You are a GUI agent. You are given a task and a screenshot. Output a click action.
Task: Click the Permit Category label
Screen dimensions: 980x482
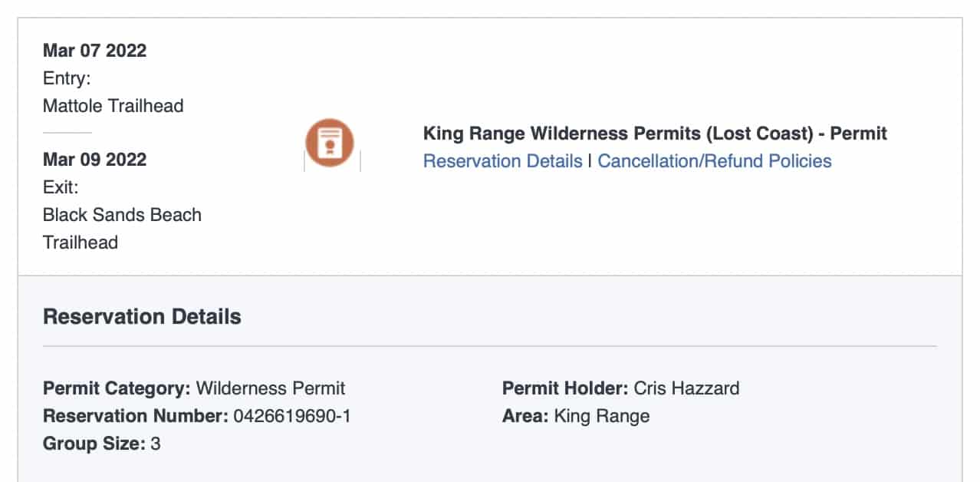[x=117, y=388]
